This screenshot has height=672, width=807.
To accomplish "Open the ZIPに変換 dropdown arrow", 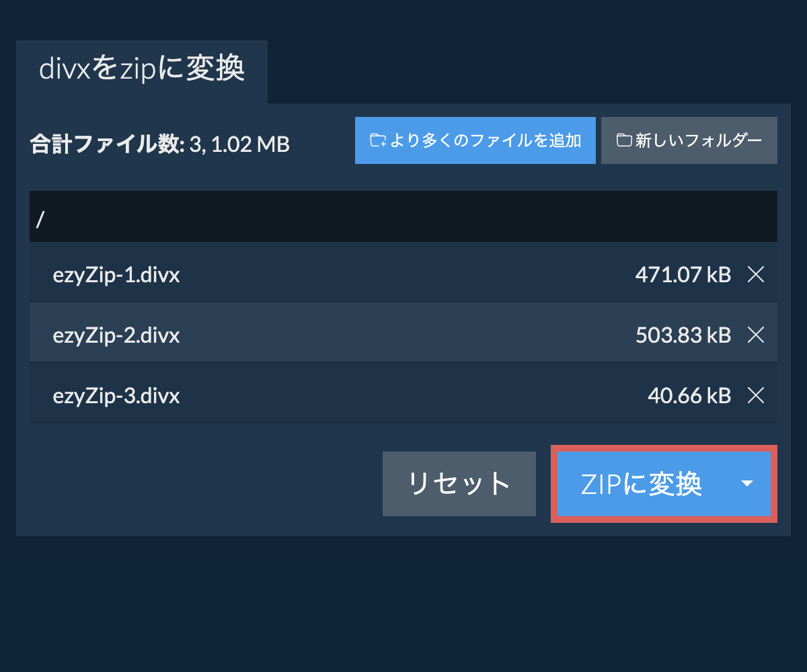I will pos(746,484).
